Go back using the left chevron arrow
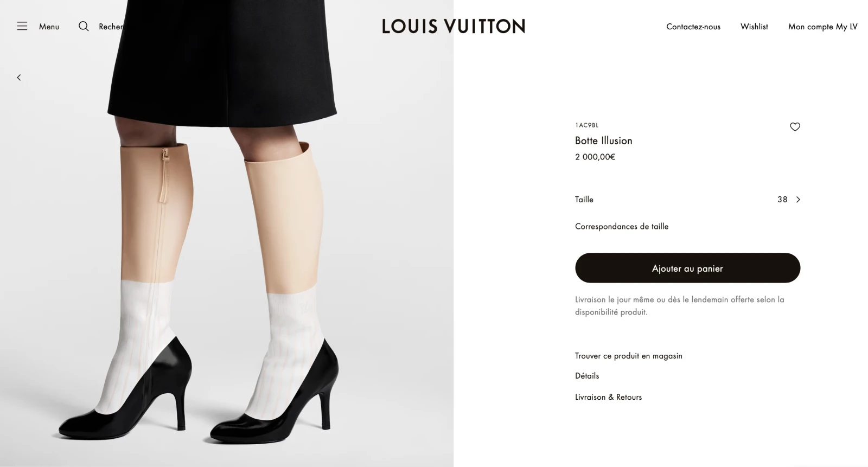The width and height of the screenshot is (868, 467). coord(19,78)
